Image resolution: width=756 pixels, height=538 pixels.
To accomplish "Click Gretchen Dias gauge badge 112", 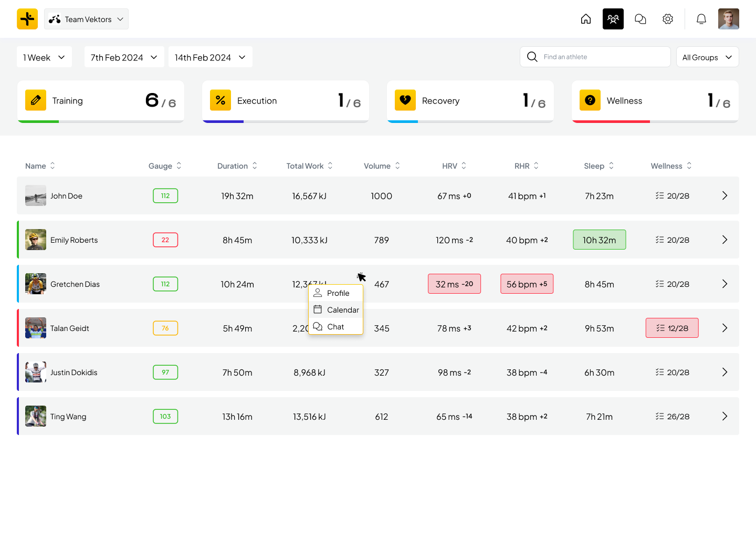I will click(x=165, y=284).
